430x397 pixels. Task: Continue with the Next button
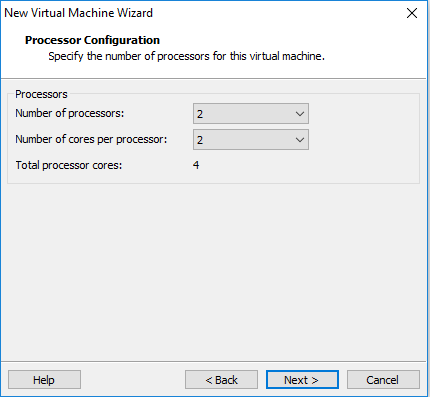[302, 380]
